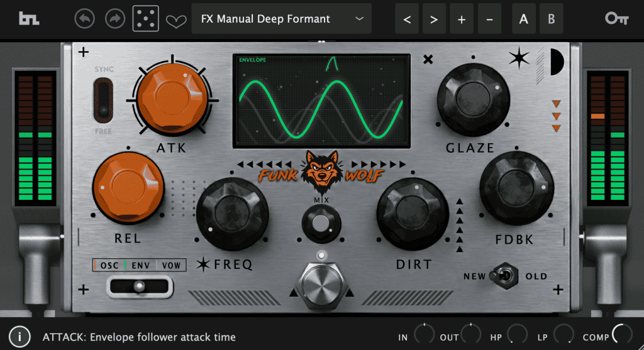Click the top orange triangle indicator

pyautogui.click(x=557, y=104)
